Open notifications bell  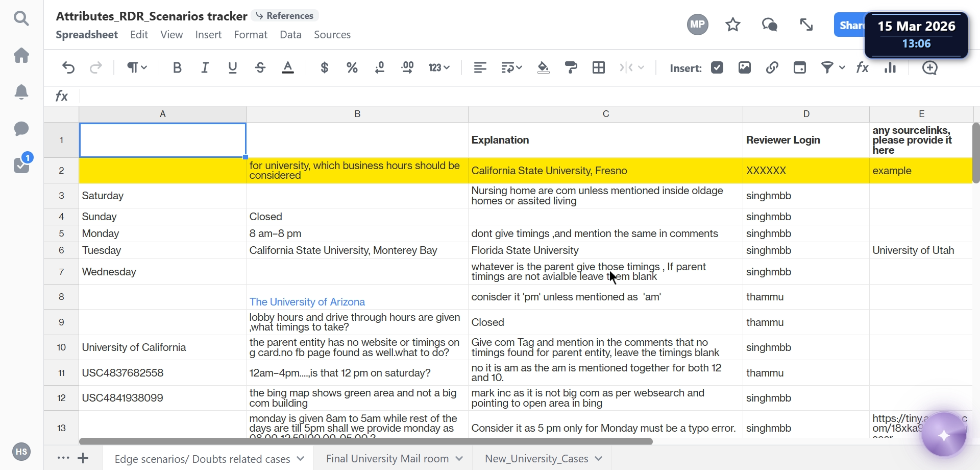coord(21,92)
